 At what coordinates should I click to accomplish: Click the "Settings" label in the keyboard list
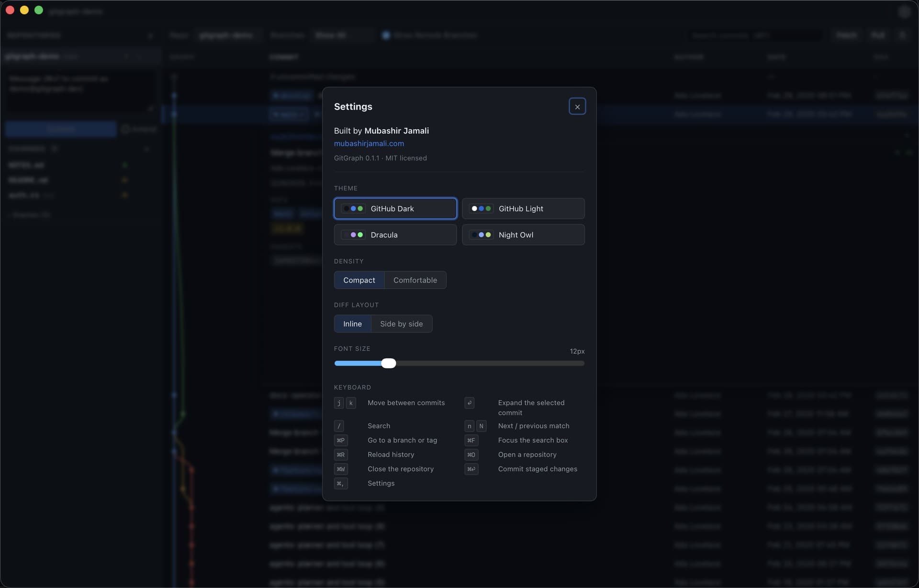[381, 483]
